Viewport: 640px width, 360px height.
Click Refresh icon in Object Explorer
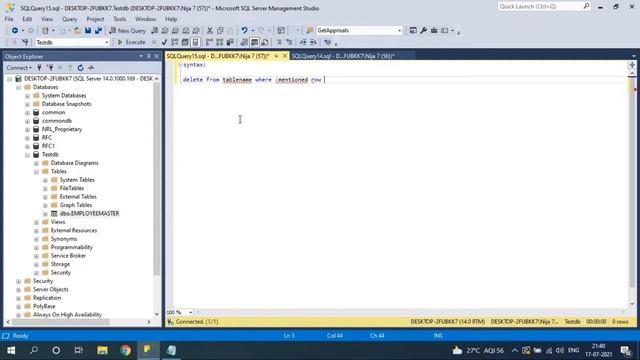(x=80, y=68)
